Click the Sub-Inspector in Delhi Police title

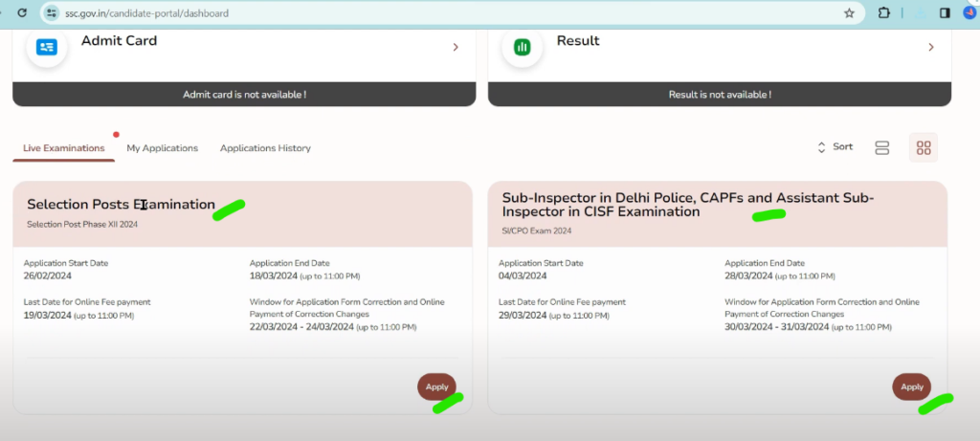(688, 205)
